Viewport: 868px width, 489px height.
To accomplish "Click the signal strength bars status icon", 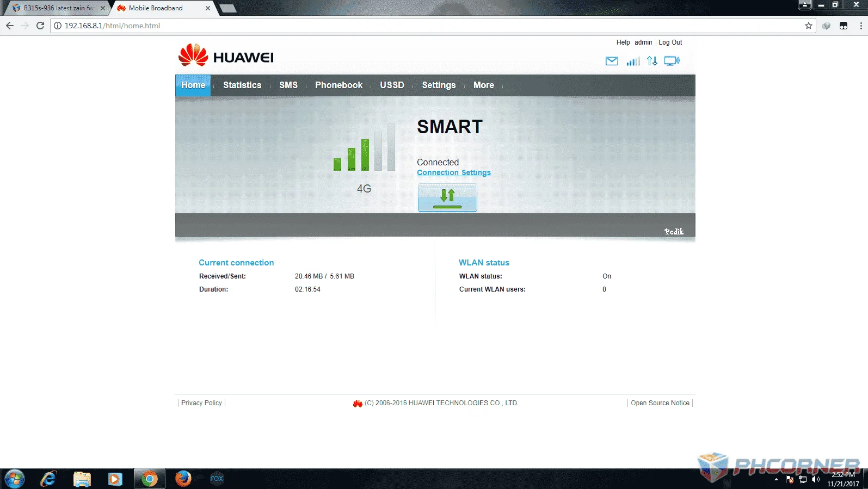I will (633, 61).
